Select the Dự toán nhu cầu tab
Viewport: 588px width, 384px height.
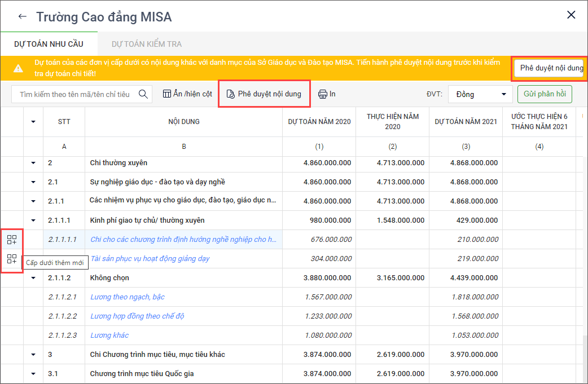coord(49,43)
